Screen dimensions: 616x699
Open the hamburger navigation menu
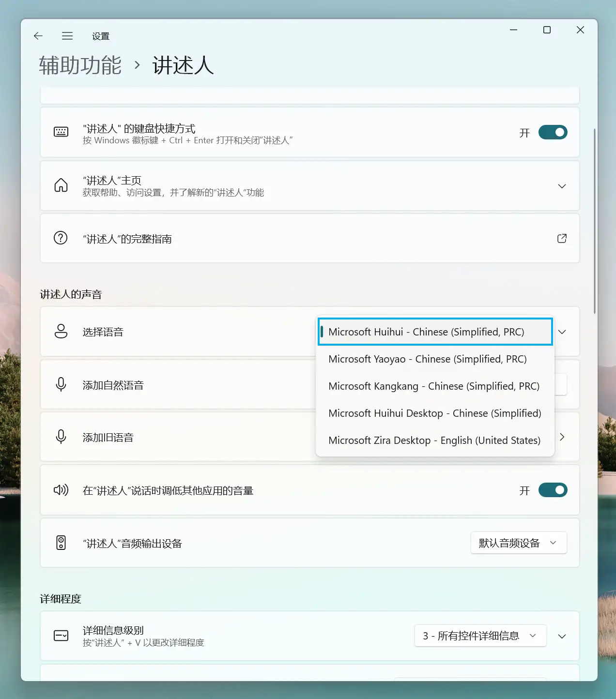[x=67, y=36]
